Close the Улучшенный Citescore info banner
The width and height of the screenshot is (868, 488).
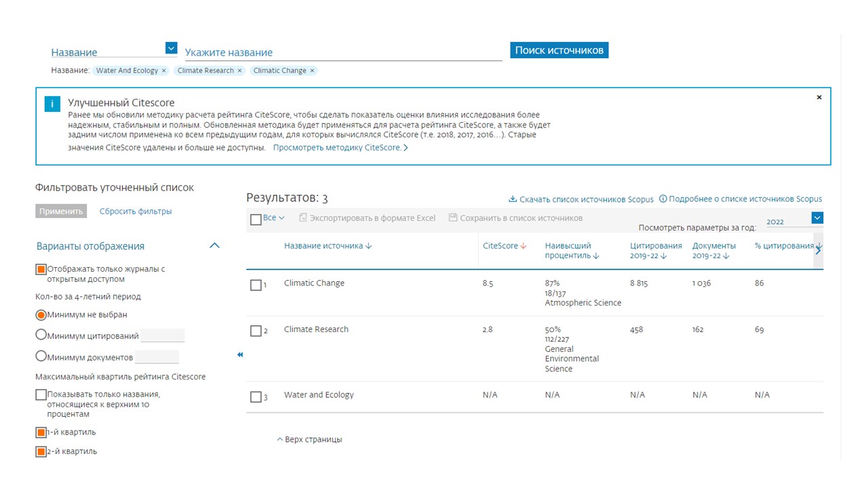pyautogui.click(x=818, y=98)
